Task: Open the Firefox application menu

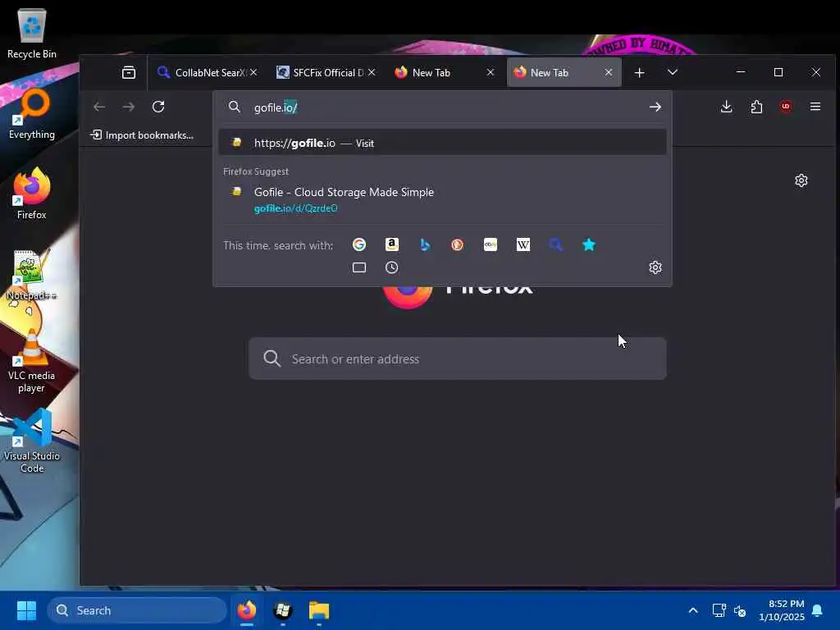Action: tap(815, 107)
